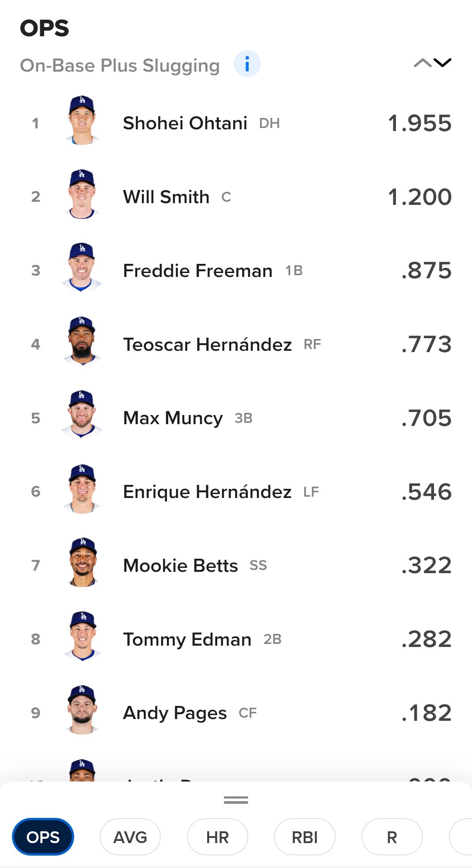Open Tommy Edman's player name link
Viewport: 472px width, 868px height.
pyautogui.click(x=187, y=640)
